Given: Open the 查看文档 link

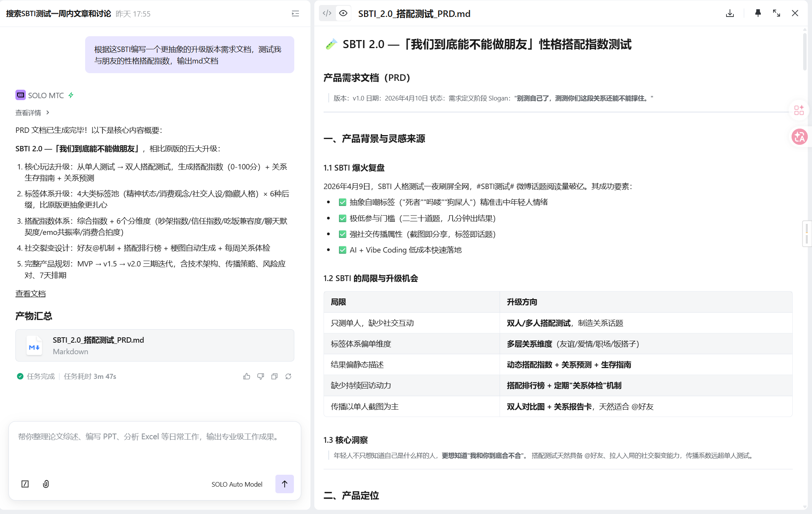Looking at the screenshot, I should 30,293.
